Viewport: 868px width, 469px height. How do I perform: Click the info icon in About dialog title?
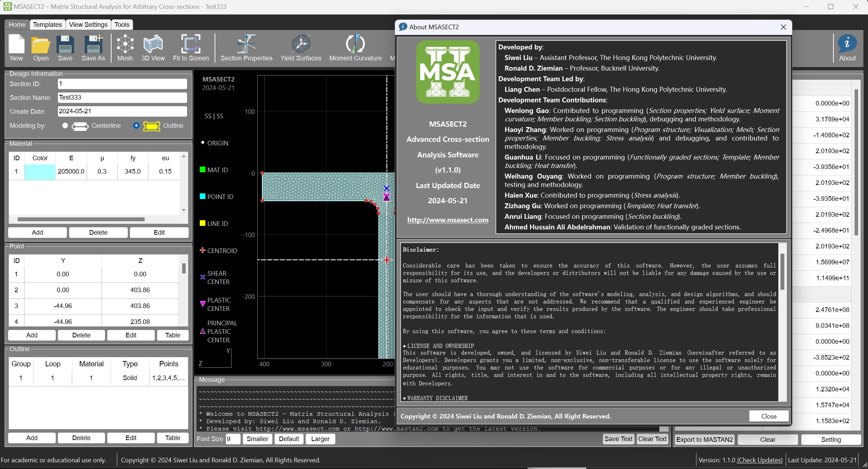pos(403,27)
